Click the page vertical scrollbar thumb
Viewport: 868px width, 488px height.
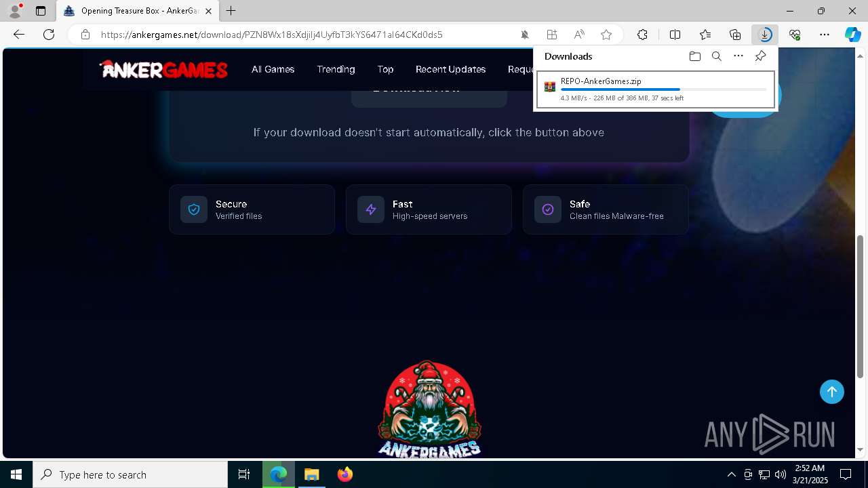click(x=860, y=306)
